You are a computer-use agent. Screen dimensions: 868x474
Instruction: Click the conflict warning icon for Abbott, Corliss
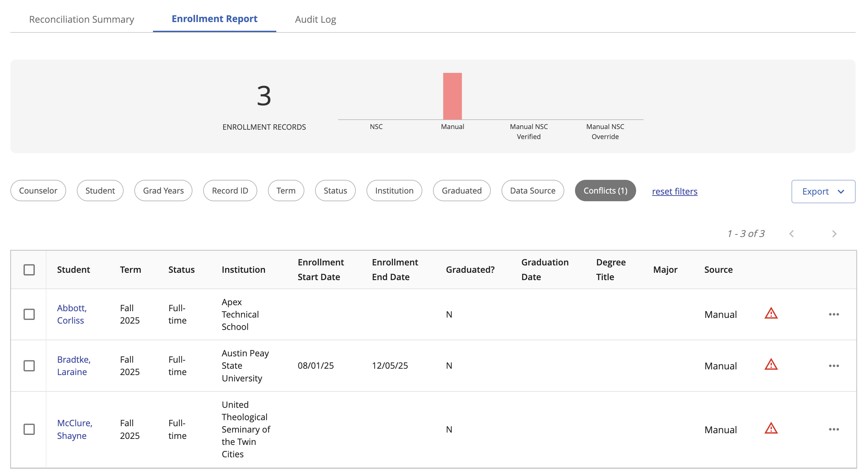click(x=771, y=314)
